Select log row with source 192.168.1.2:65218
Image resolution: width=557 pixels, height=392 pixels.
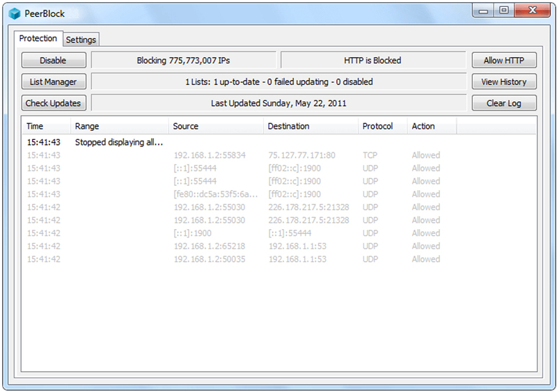click(209, 246)
